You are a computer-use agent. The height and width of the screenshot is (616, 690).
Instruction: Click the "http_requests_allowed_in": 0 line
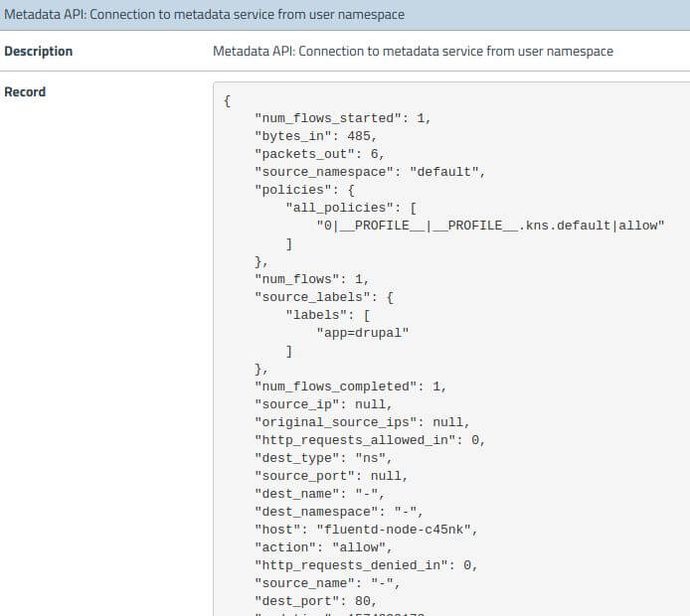click(x=370, y=440)
